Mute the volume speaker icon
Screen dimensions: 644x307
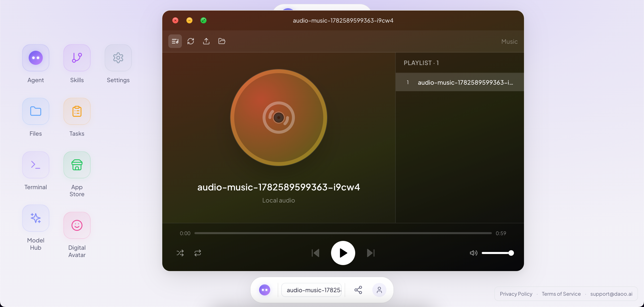click(x=473, y=253)
